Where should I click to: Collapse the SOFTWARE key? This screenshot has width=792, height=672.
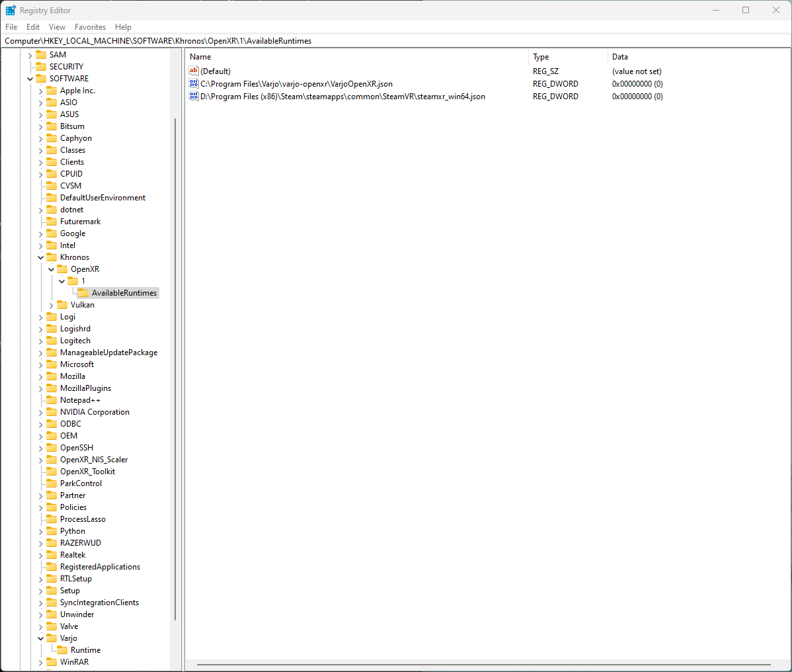30,79
